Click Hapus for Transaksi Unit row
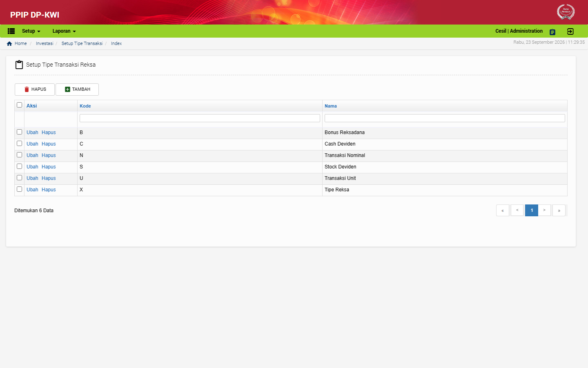 [x=49, y=178]
